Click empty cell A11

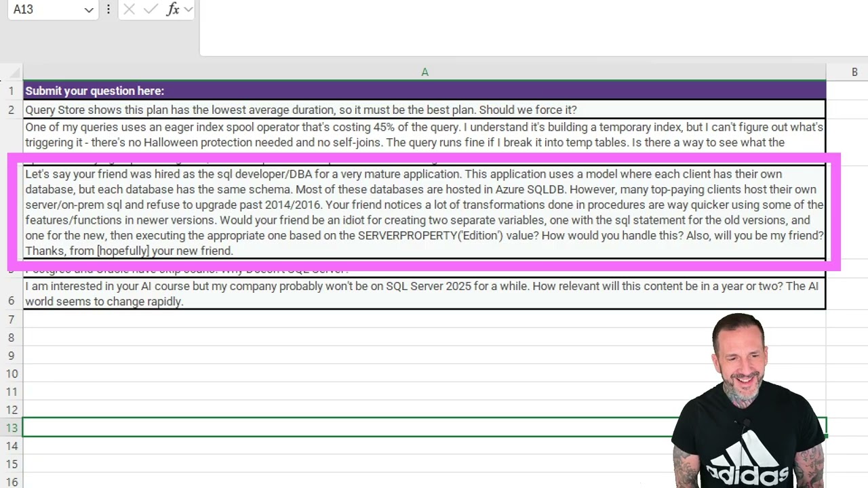425,392
